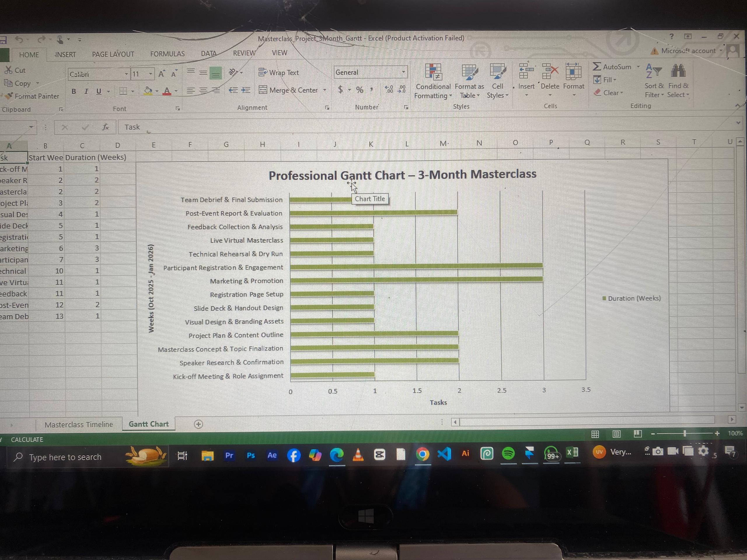Open the PAGE LAYOUT ribbon tab
Viewport: 747px width, 560px height.
pyautogui.click(x=113, y=54)
